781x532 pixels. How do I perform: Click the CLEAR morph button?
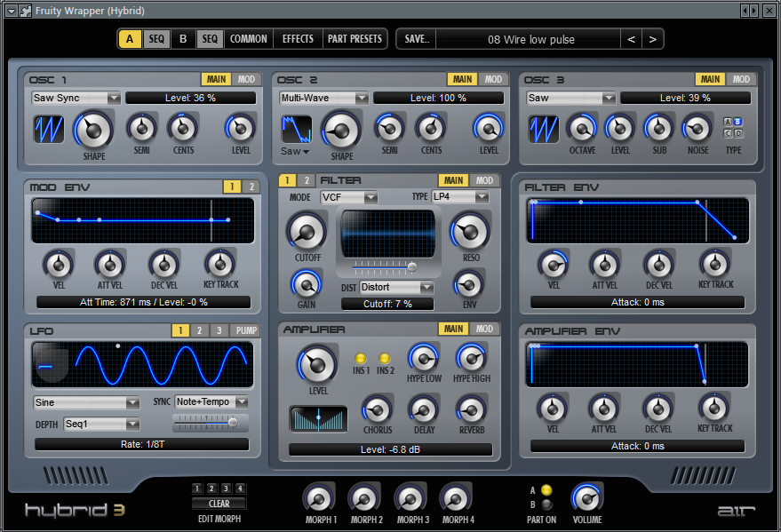coord(219,504)
